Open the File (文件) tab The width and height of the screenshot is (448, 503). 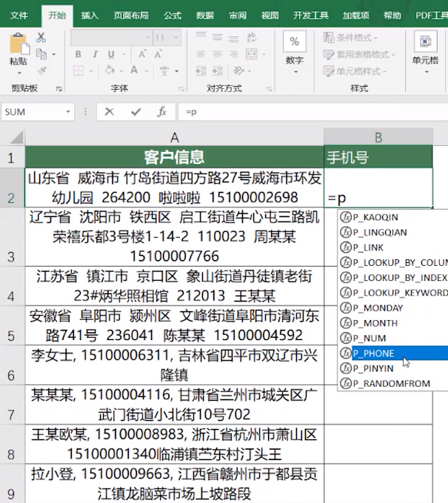19,16
